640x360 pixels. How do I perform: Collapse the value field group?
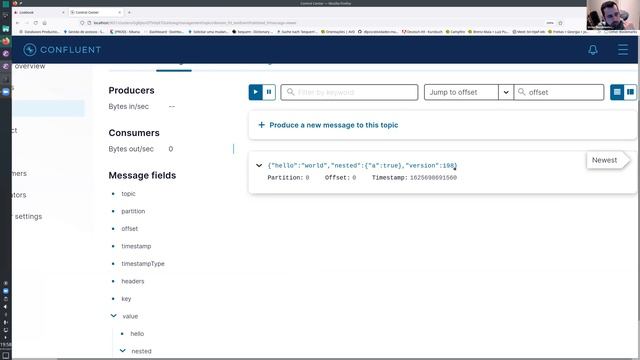(x=113, y=316)
